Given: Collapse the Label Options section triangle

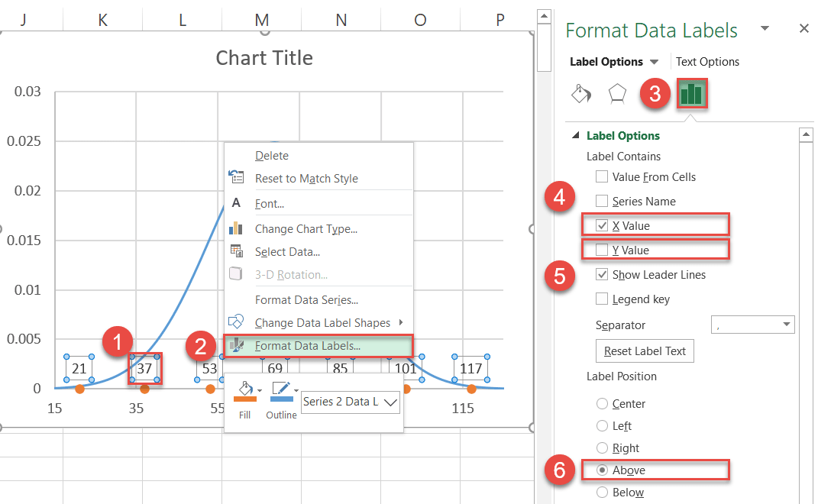Looking at the screenshot, I should 575,135.
